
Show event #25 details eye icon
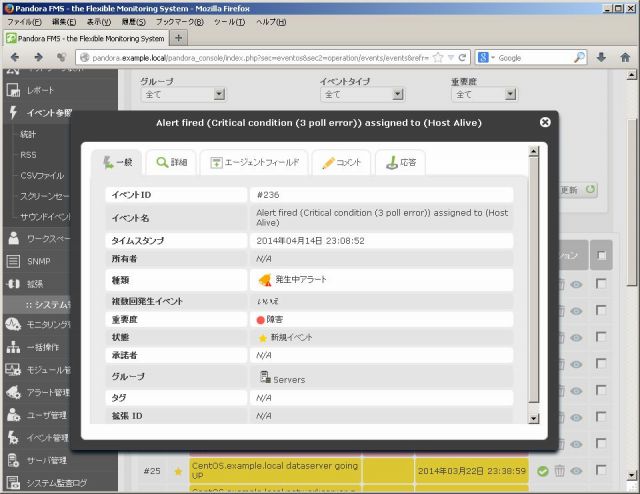(576, 471)
